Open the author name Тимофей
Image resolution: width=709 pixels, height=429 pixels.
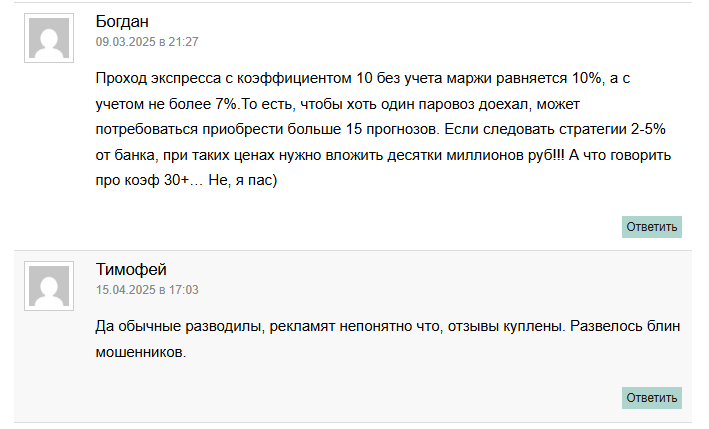point(131,270)
